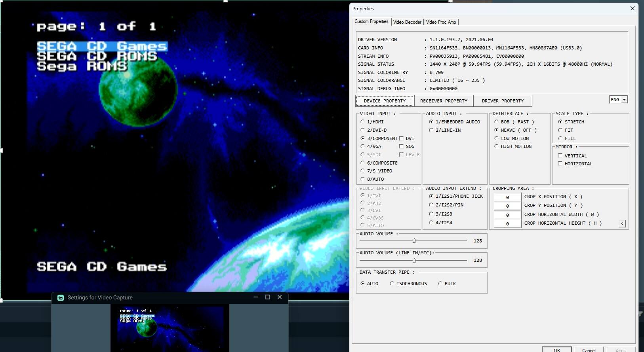Open the ENG language dropdown
This screenshot has height=352, width=644.
click(618, 100)
